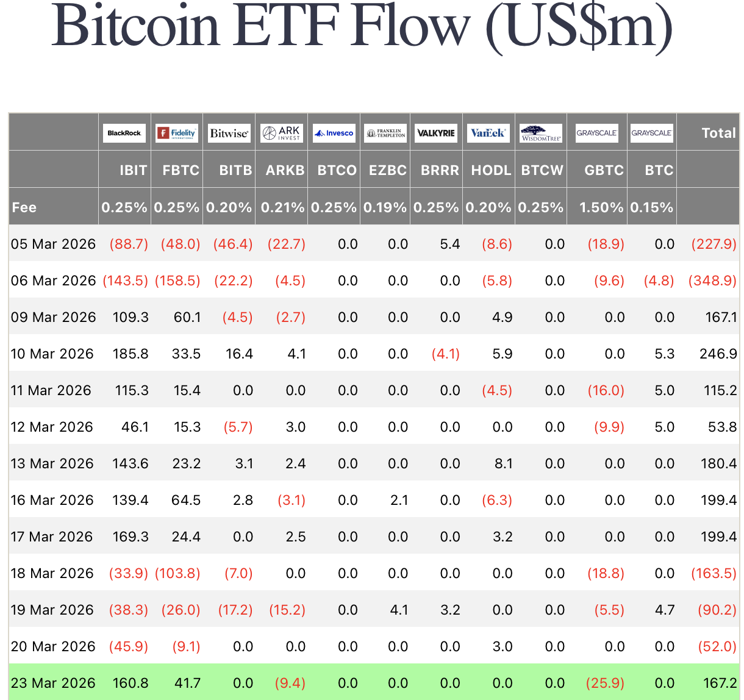Select the Valkyrie logo
This screenshot has height=700, width=744.
click(x=436, y=133)
